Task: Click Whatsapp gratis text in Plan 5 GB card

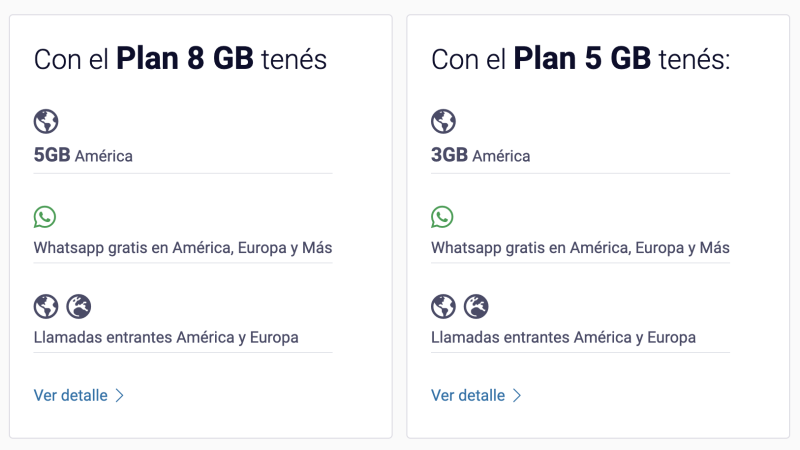Action: [x=580, y=248]
